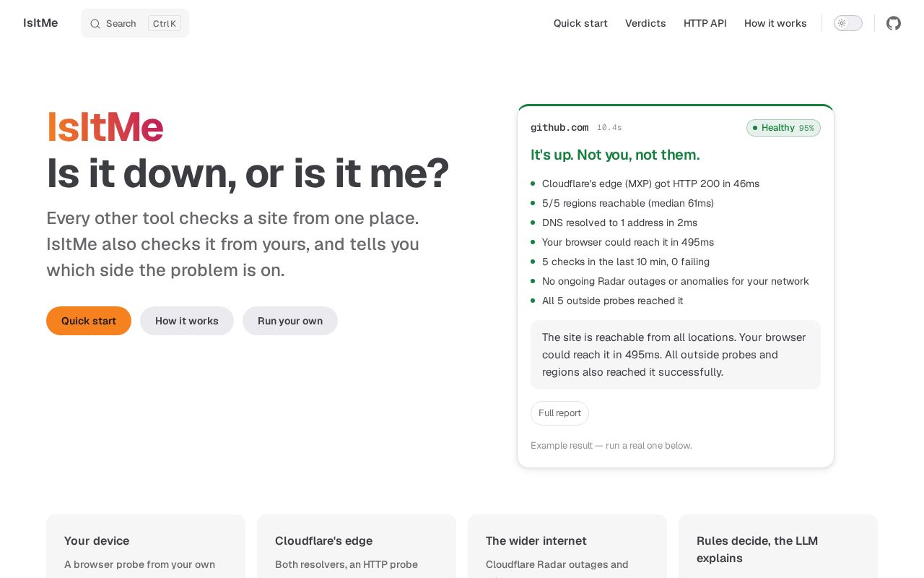The image size is (924, 578).
Task: Click the Example result footnote text
Action: (611, 446)
